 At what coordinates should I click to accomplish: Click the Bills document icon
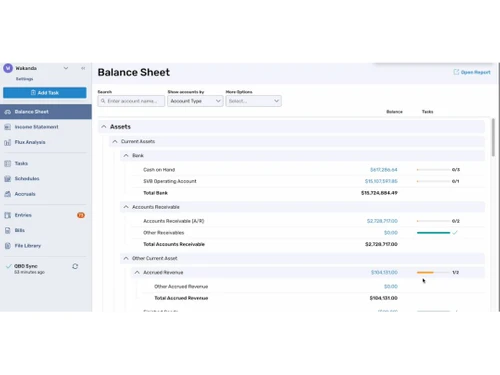[8, 230]
